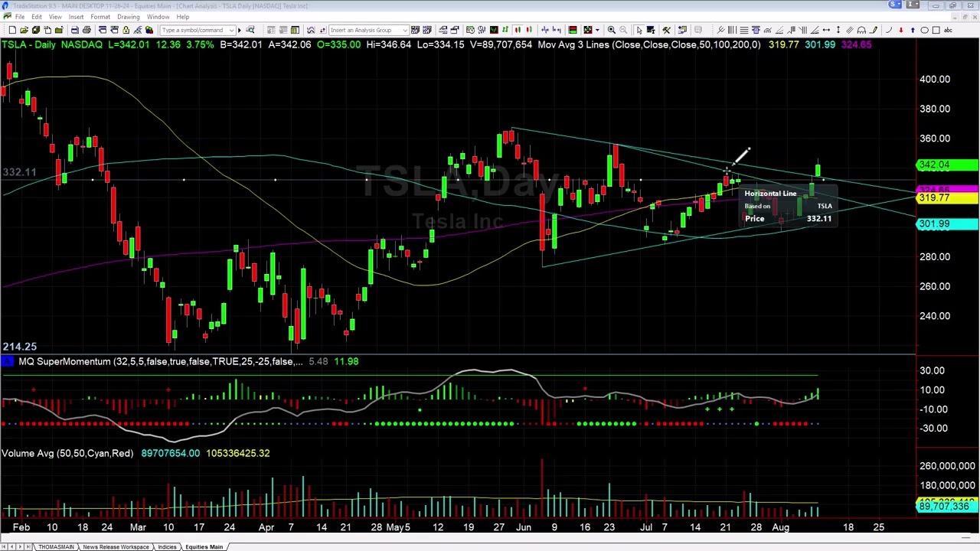The image size is (980, 551).
Task: Toggle the symbol lock padlock icon
Action: click(125, 30)
